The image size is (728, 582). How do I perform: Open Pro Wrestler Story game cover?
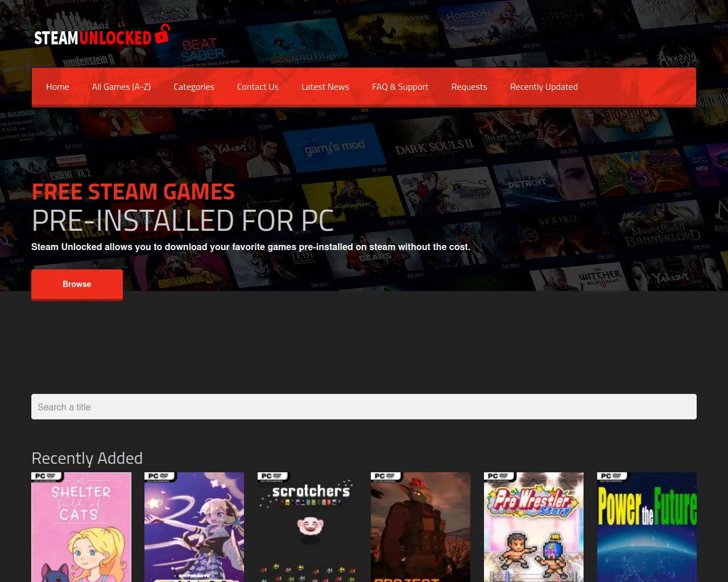(533, 527)
